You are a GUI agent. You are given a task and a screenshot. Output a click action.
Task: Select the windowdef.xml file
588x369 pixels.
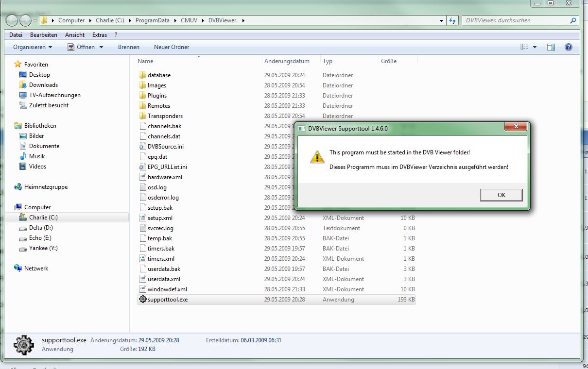coord(167,289)
